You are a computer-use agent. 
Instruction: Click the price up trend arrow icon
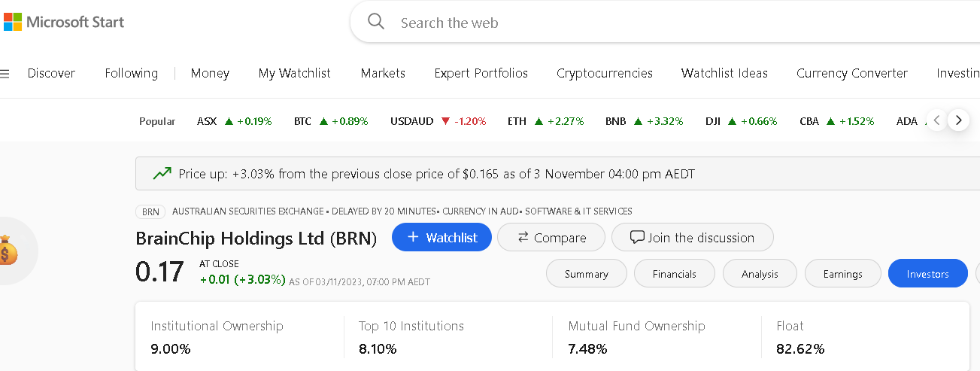(162, 174)
